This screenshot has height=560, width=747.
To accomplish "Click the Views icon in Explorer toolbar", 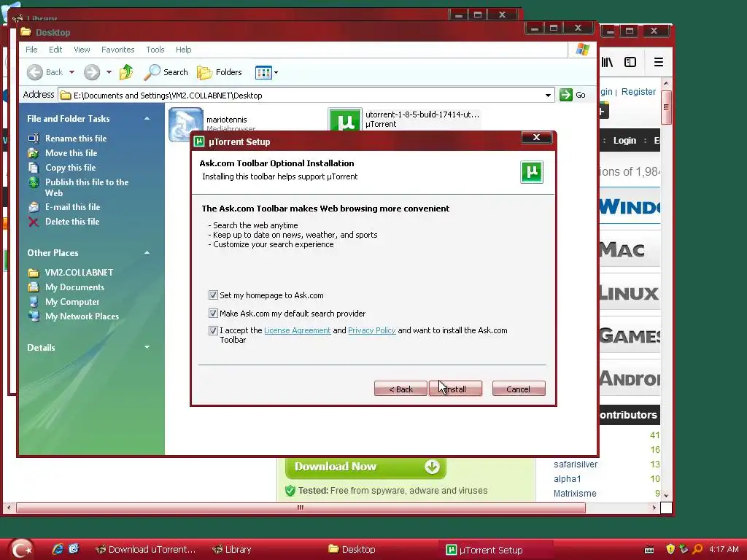I will point(263,72).
